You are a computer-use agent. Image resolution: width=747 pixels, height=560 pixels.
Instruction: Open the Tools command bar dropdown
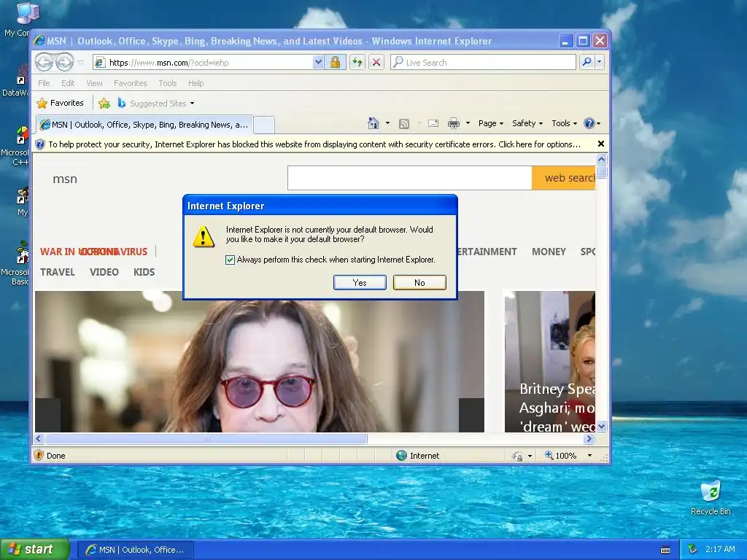tap(564, 123)
